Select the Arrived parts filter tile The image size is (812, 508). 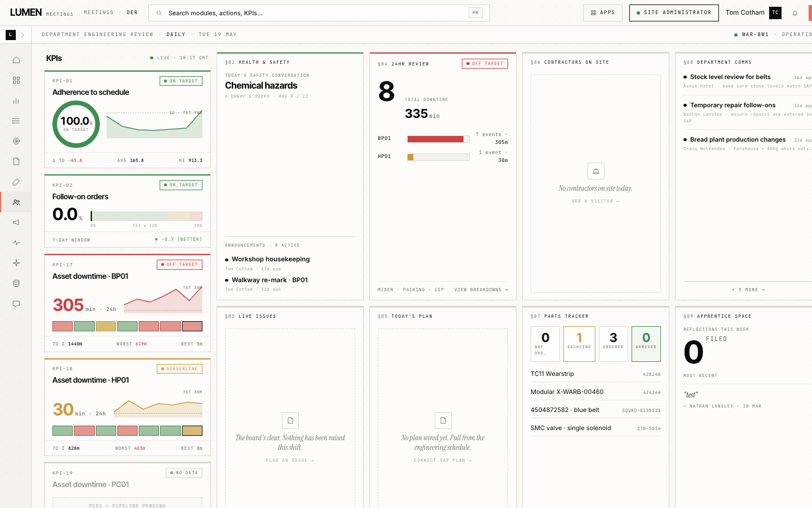point(646,344)
